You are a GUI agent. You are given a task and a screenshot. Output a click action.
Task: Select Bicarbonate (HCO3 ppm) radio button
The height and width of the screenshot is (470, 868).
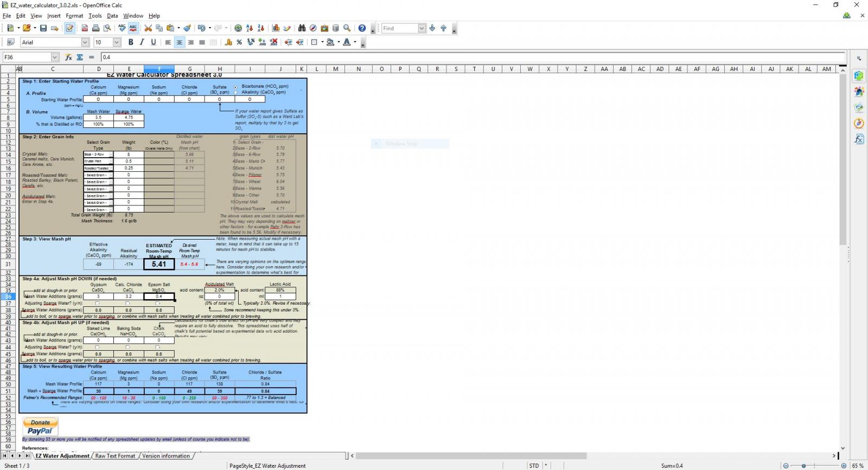coord(235,87)
